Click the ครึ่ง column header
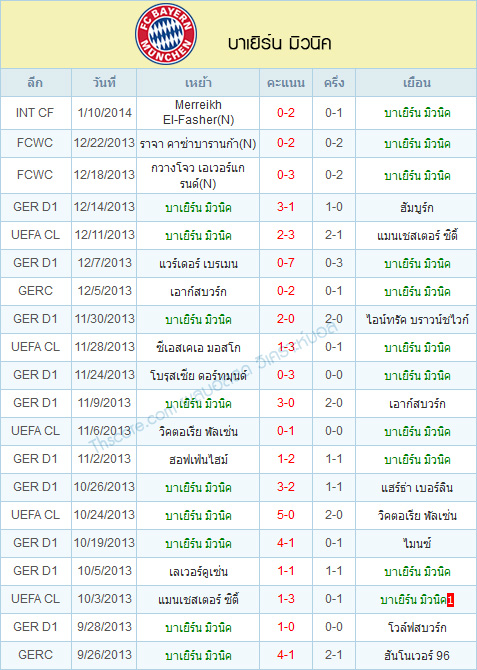 click(334, 82)
